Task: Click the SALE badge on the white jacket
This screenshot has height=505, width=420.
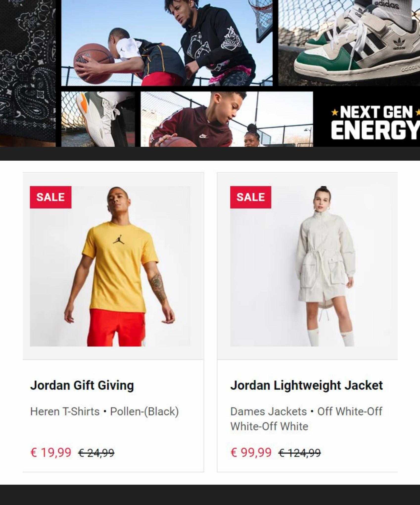Action: [x=251, y=197]
